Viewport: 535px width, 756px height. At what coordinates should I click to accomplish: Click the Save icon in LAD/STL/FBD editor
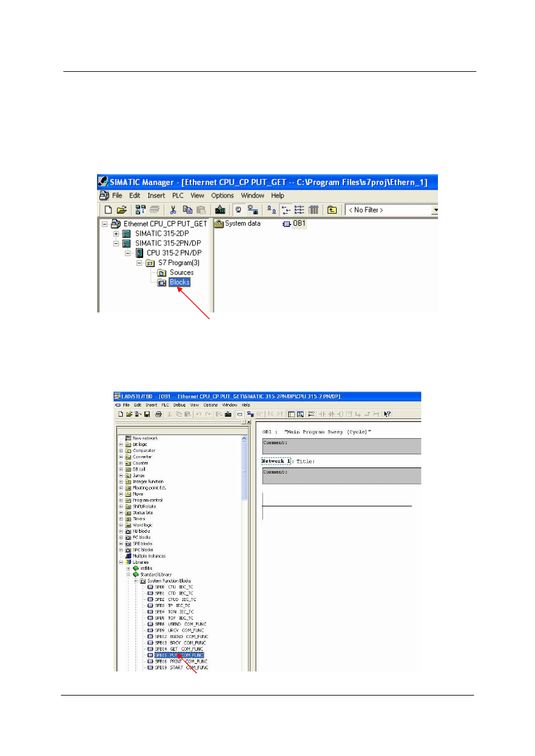point(147,414)
